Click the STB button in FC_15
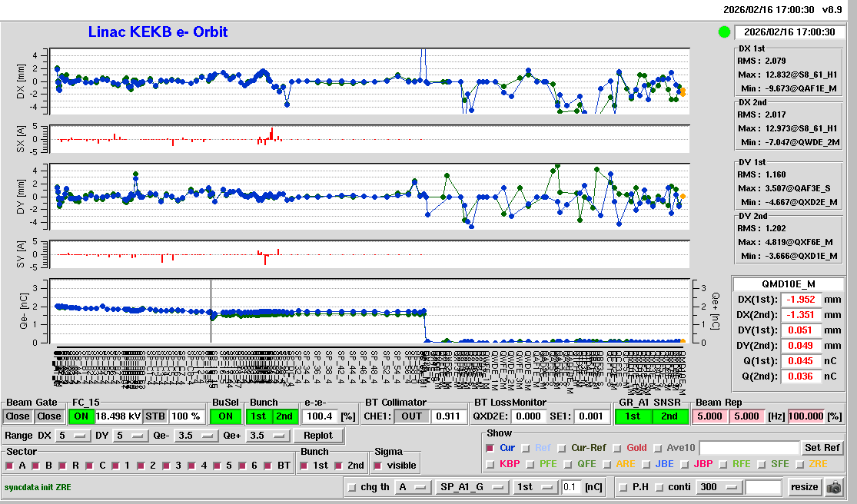 [x=154, y=416]
